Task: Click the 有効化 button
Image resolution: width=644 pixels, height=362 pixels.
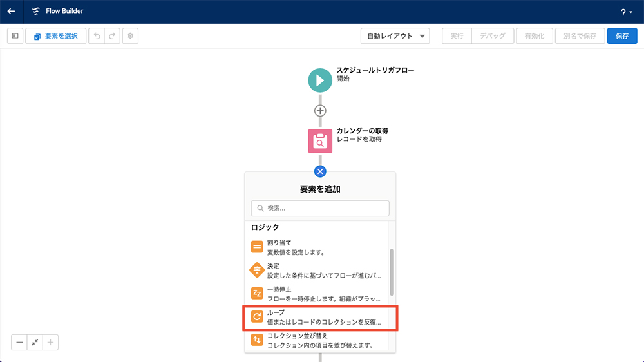Action: (535, 36)
